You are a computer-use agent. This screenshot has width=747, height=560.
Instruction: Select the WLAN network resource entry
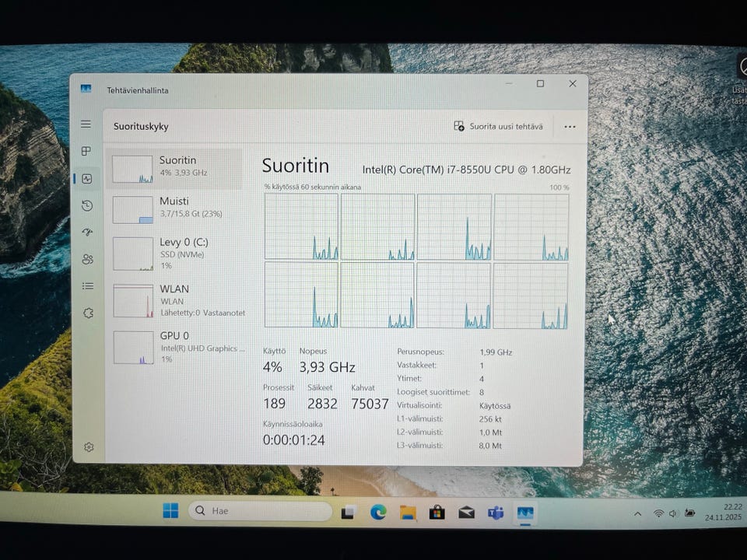click(175, 300)
